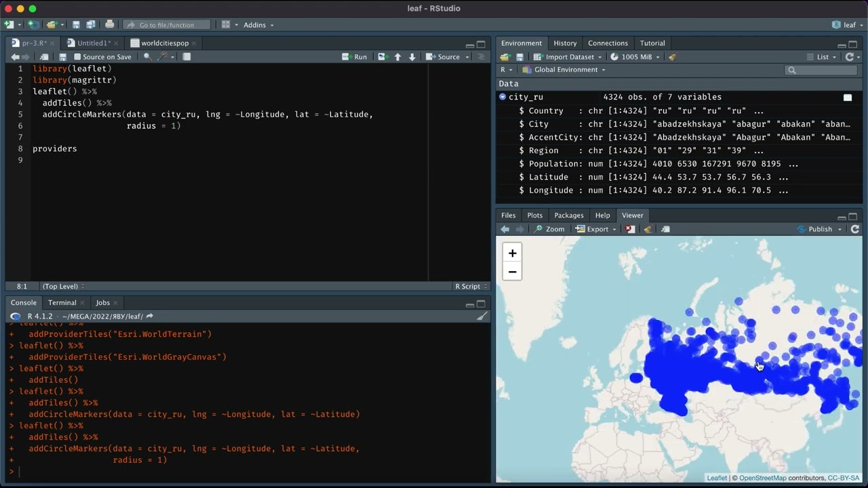The height and width of the screenshot is (488, 868).
Task: Go to previous section arrow in editor
Action: tap(398, 57)
